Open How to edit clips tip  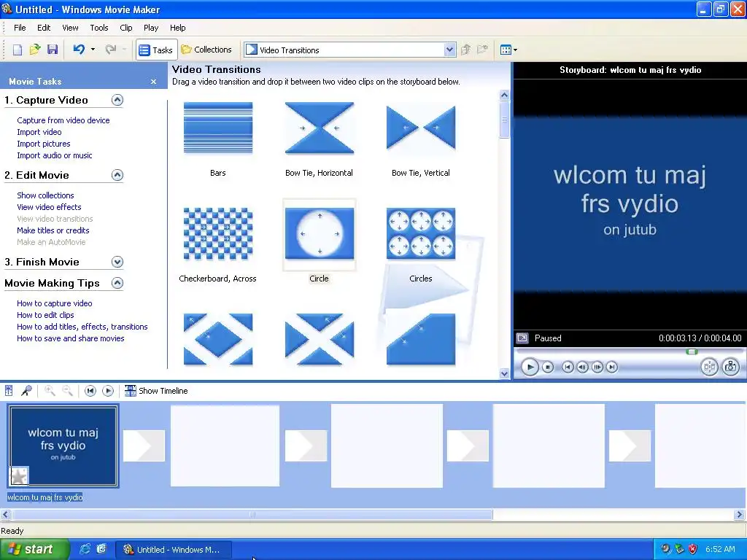(x=45, y=315)
